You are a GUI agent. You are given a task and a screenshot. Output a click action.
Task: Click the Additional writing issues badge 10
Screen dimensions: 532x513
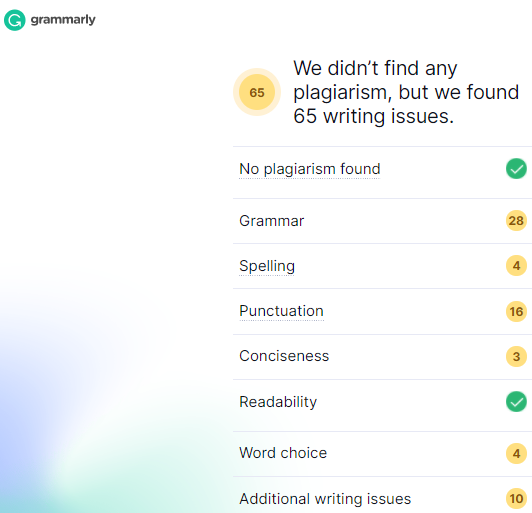[516, 499]
